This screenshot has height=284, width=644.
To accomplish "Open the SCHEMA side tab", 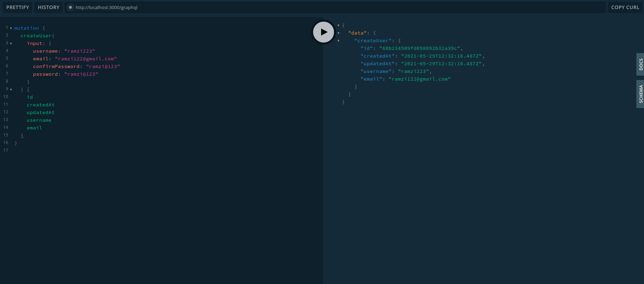I will click(x=640, y=94).
